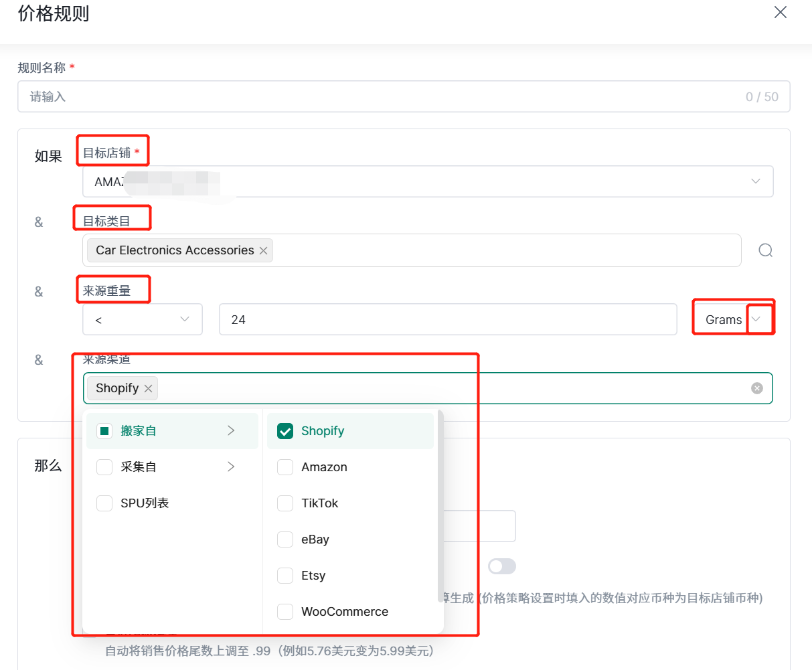The height and width of the screenshot is (670, 812).
Task: Tick the eBay option checkbox
Action: (x=285, y=539)
